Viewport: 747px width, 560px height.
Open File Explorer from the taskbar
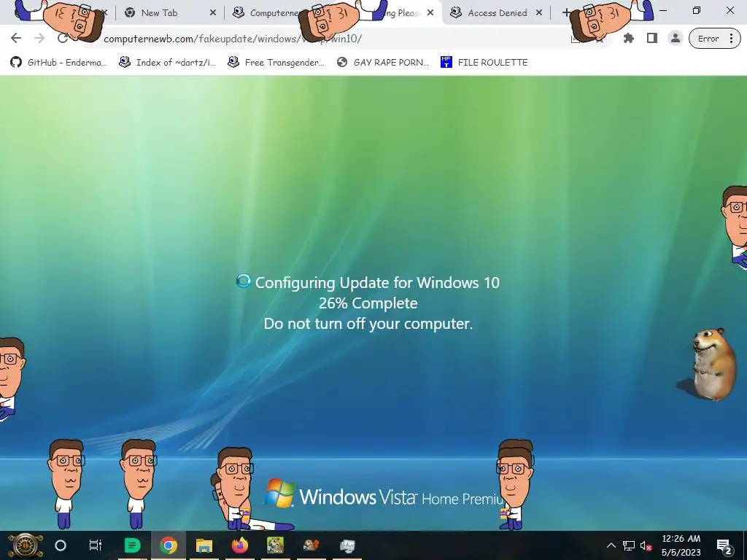click(204, 545)
